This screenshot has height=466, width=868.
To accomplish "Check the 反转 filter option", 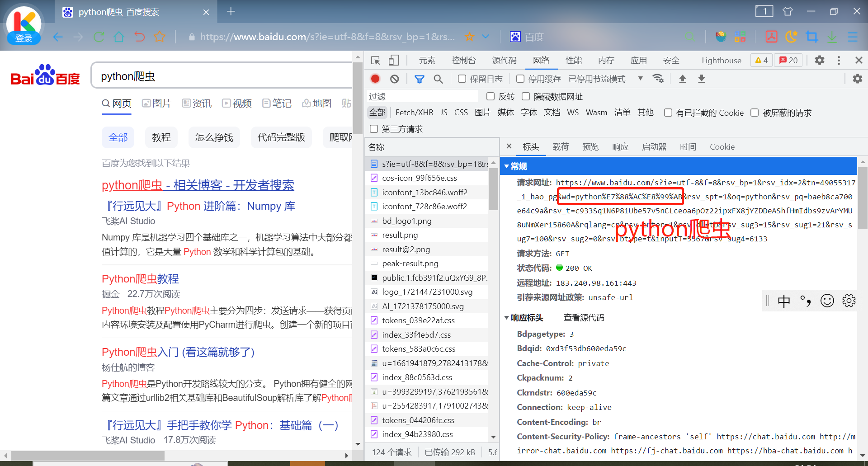I will (x=491, y=96).
